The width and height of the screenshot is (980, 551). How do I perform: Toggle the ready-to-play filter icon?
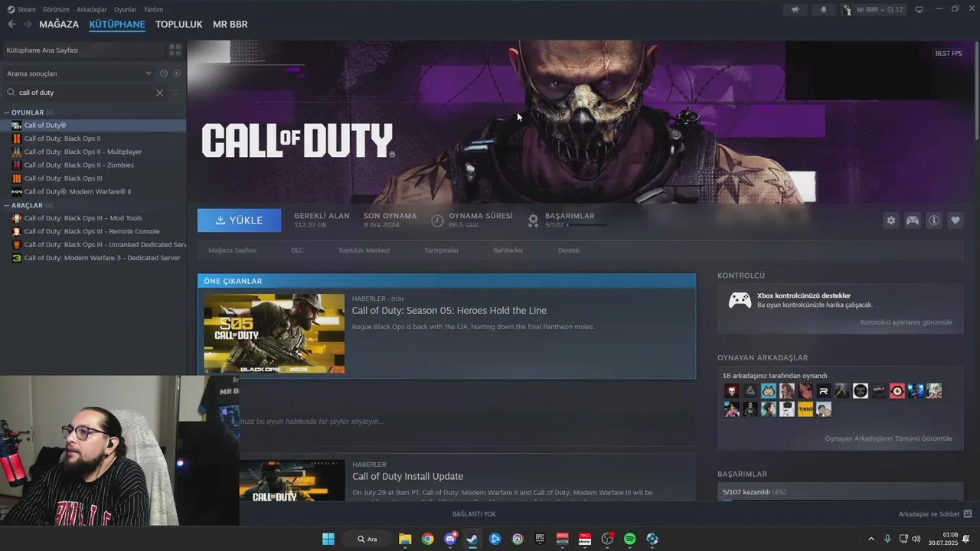point(177,73)
